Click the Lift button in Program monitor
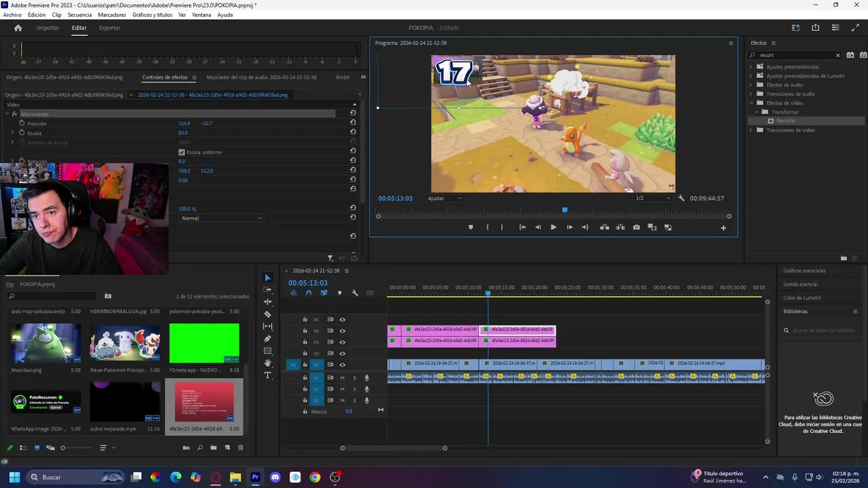Screen dimensions: 868x488 point(604,228)
